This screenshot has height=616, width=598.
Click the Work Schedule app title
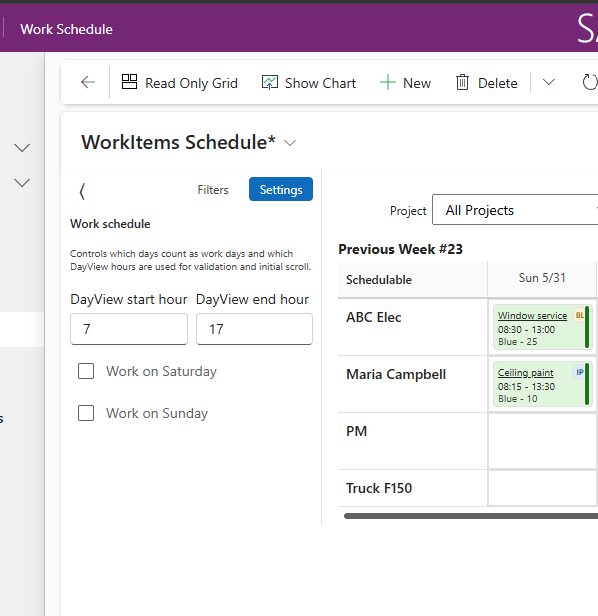coord(66,29)
